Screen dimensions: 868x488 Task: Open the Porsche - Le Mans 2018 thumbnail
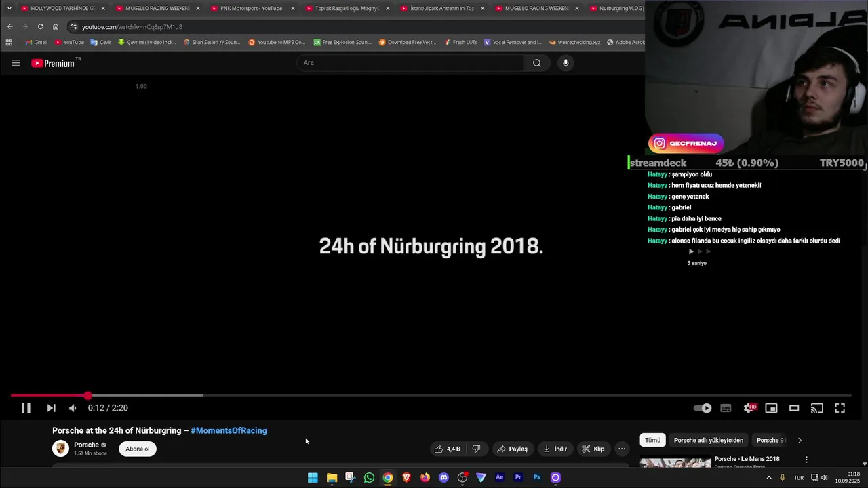tap(675, 463)
